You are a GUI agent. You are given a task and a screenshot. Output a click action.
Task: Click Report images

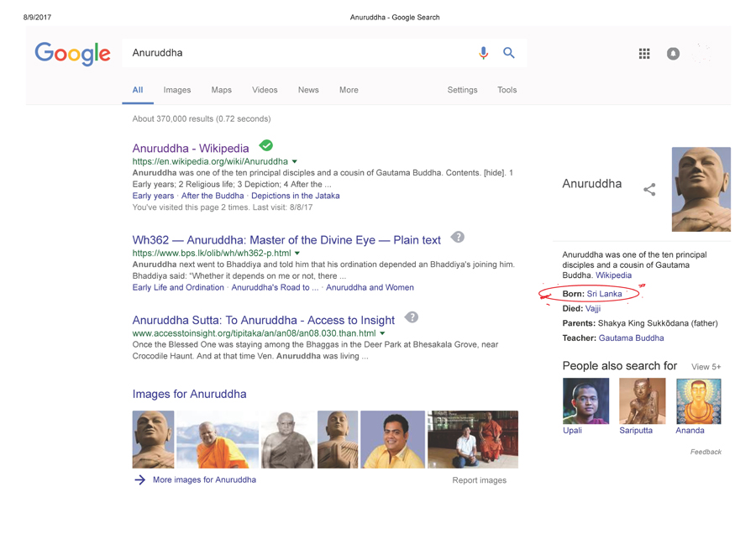(480, 480)
